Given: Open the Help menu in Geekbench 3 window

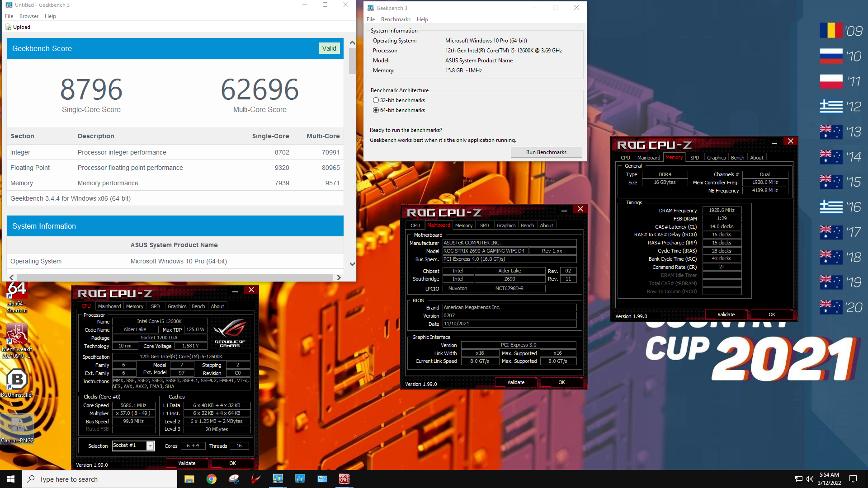Looking at the screenshot, I should click(422, 19).
